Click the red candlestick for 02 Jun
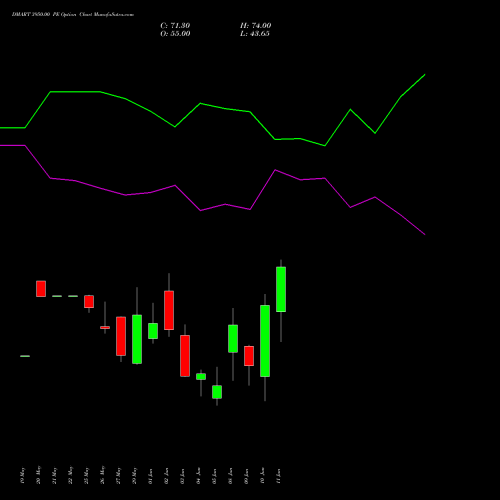The image size is (500, 500). pos(169,310)
